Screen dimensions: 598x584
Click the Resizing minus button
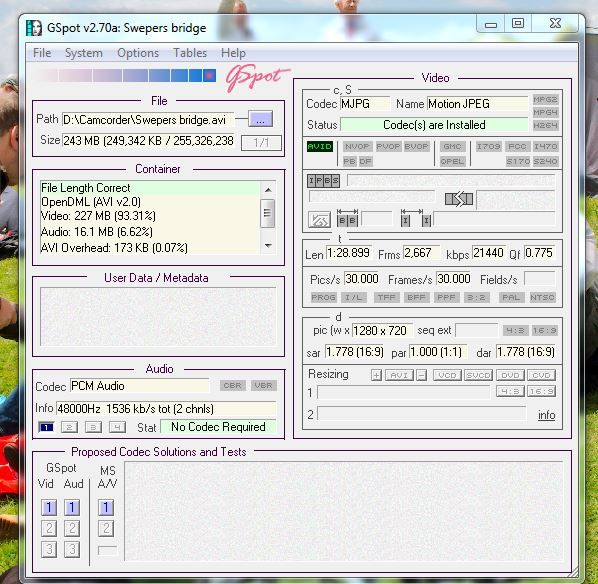point(421,375)
